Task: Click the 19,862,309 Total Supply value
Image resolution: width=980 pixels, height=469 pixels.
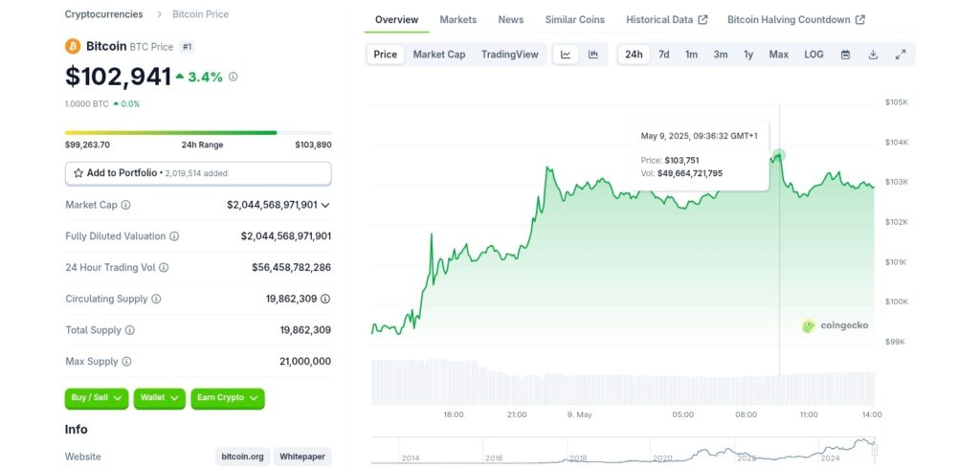Action: tap(305, 330)
